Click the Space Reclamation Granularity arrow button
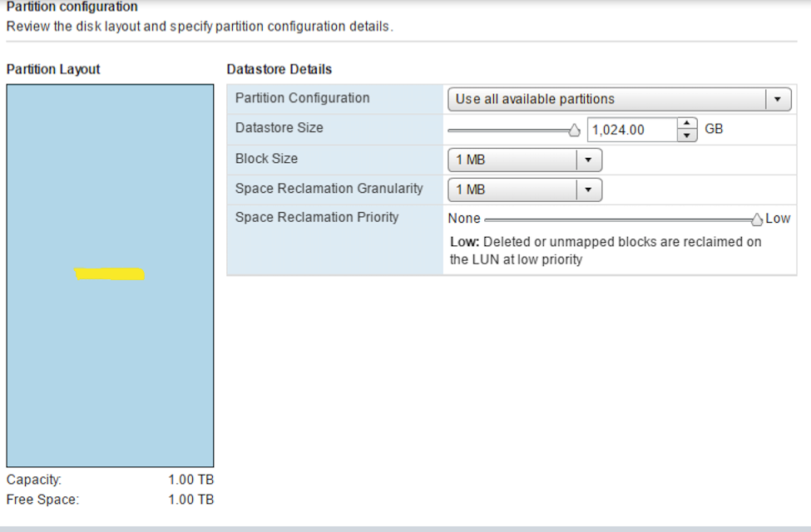Viewport: 811px width, 532px height. point(589,190)
